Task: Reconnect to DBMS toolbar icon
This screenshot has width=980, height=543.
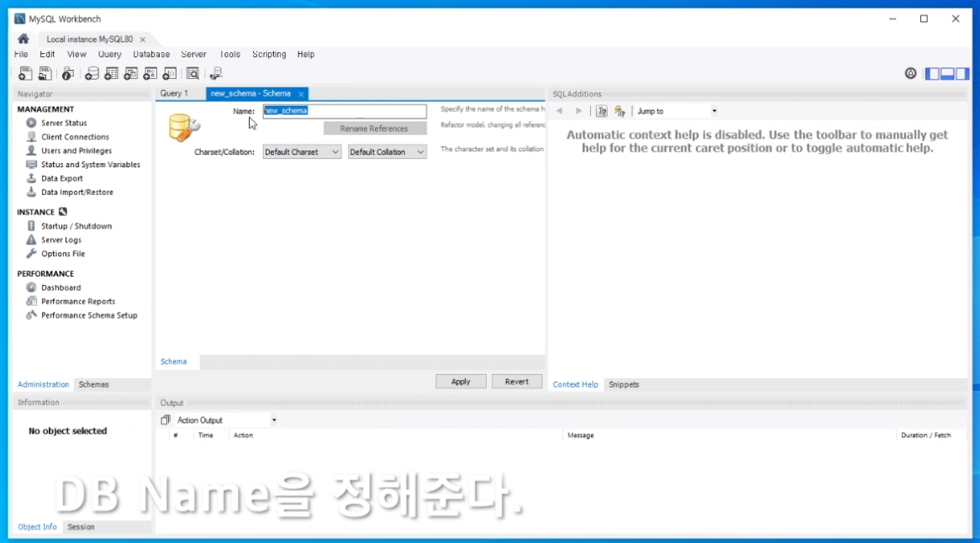Action: coord(216,74)
